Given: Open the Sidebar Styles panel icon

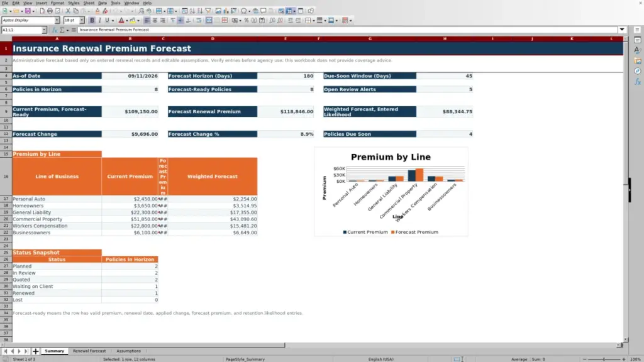Looking at the screenshot, I should (x=638, y=50).
